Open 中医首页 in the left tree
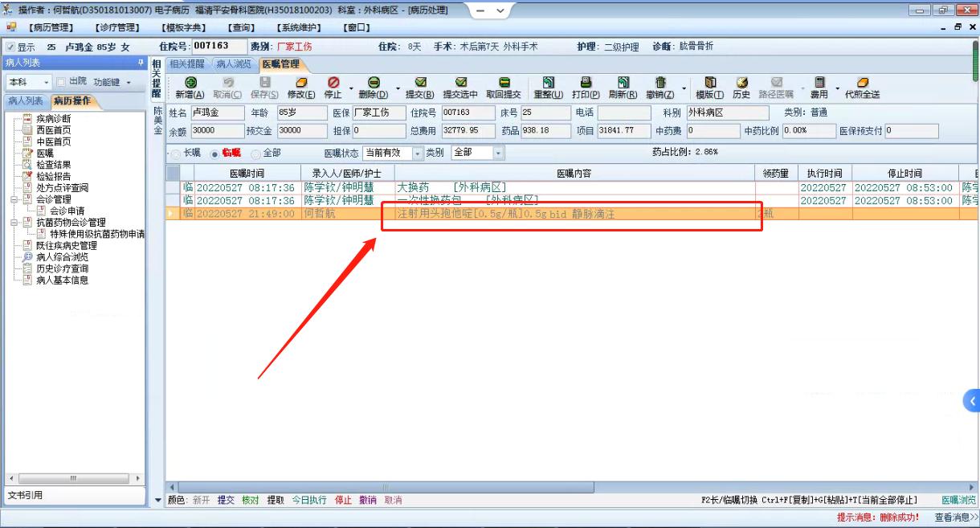The image size is (980, 528). (53, 141)
